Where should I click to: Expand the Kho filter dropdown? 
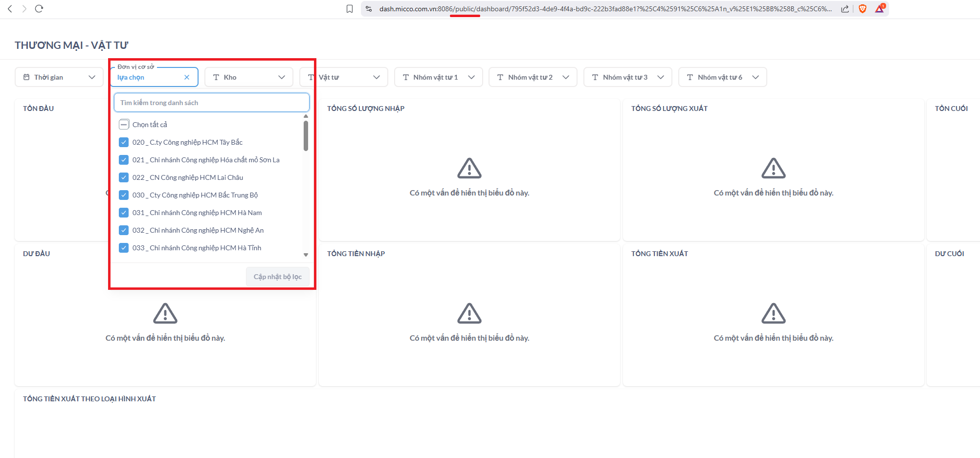pos(248,77)
